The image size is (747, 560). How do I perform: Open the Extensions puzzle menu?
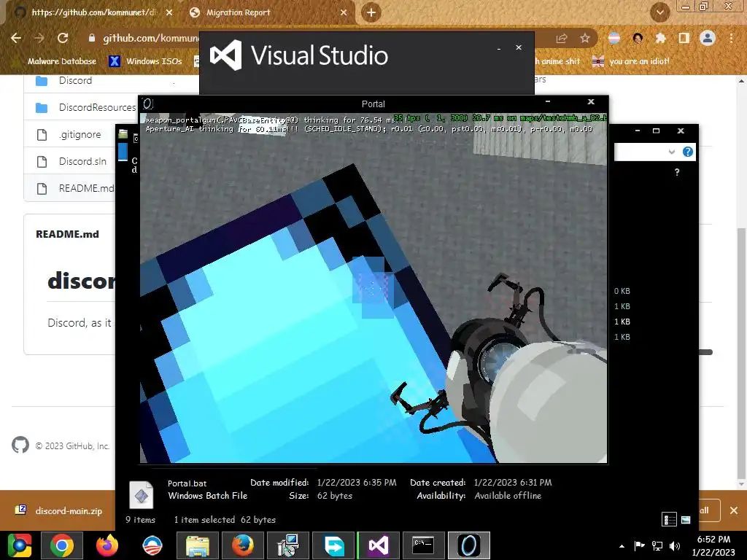(661, 38)
